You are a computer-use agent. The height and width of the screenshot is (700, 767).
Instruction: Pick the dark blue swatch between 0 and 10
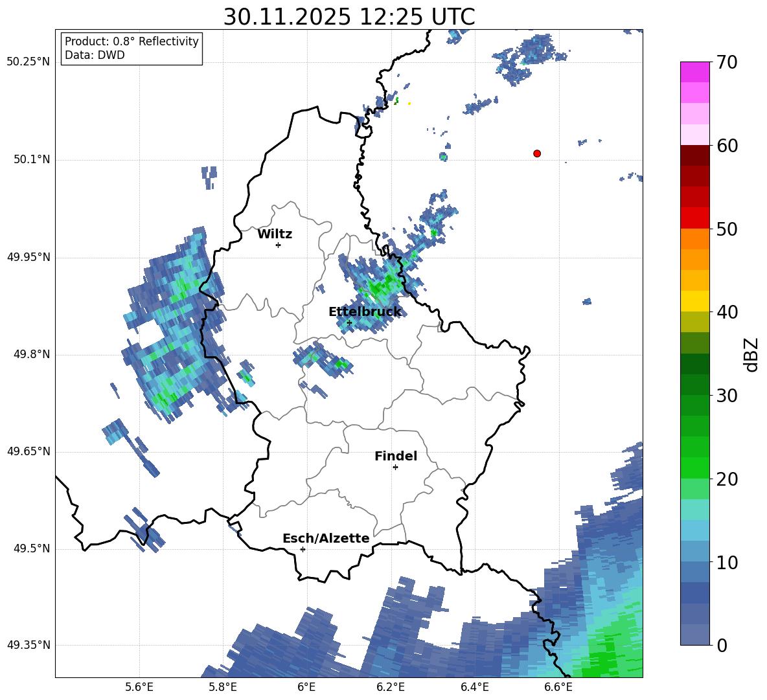click(x=694, y=593)
